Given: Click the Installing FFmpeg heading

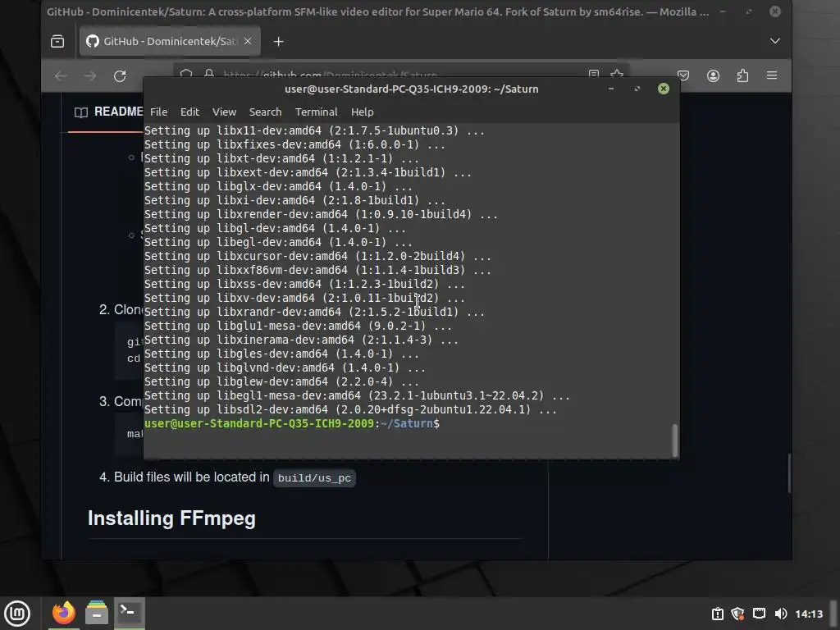Looking at the screenshot, I should (x=171, y=518).
